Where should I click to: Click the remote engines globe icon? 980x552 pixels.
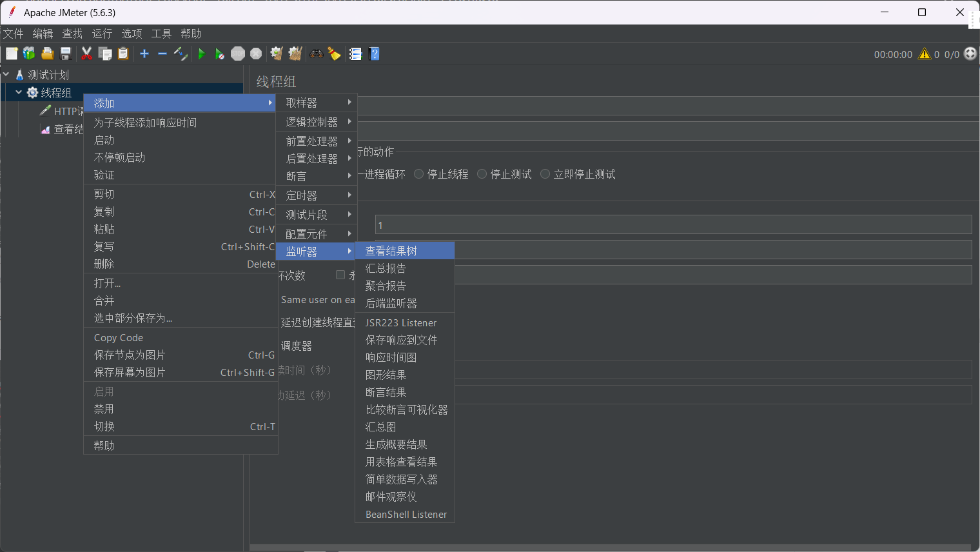point(970,54)
